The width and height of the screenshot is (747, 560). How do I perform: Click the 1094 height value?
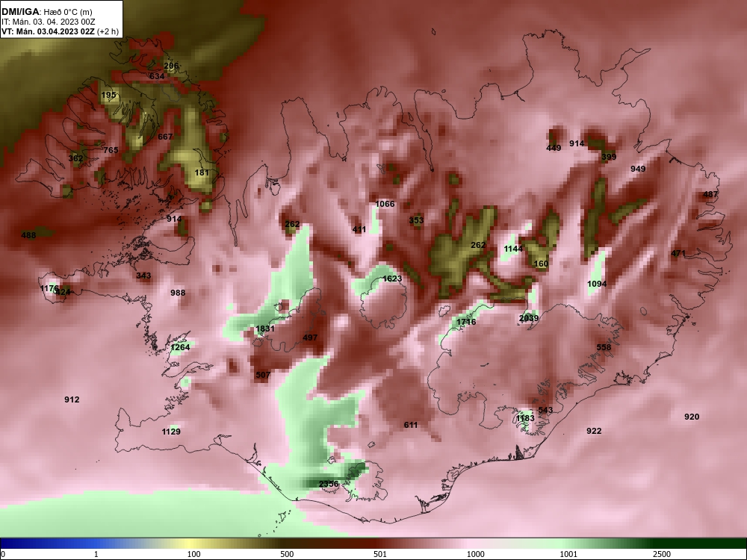pos(597,284)
